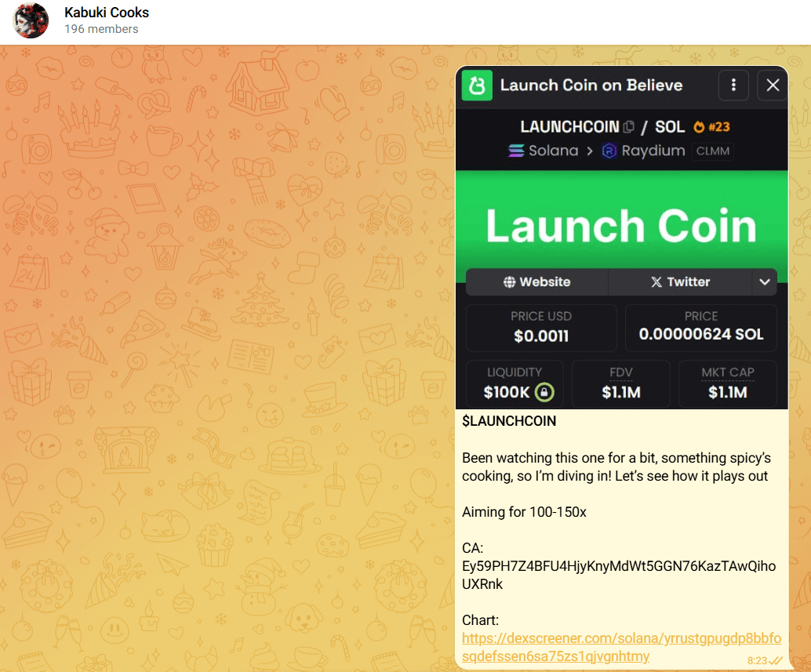
Task: Click the double-check read receipt icon
Action: [775, 660]
